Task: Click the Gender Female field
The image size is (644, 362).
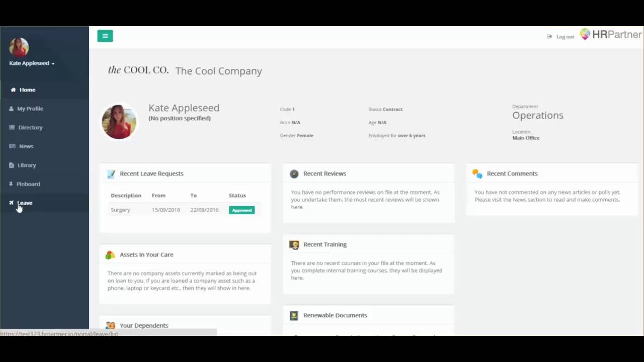Action: [x=297, y=135]
